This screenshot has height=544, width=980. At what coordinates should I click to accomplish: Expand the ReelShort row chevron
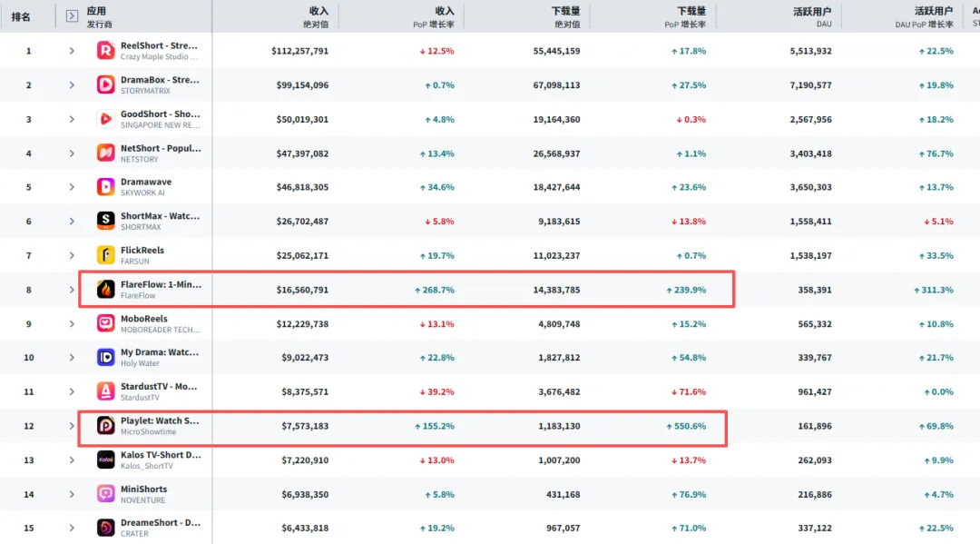pos(72,51)
